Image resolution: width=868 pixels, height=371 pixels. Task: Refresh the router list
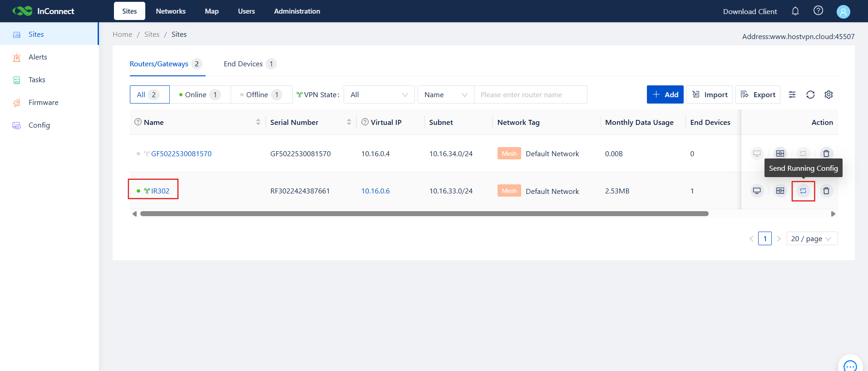pyautogui.click(x=810, y=94)
